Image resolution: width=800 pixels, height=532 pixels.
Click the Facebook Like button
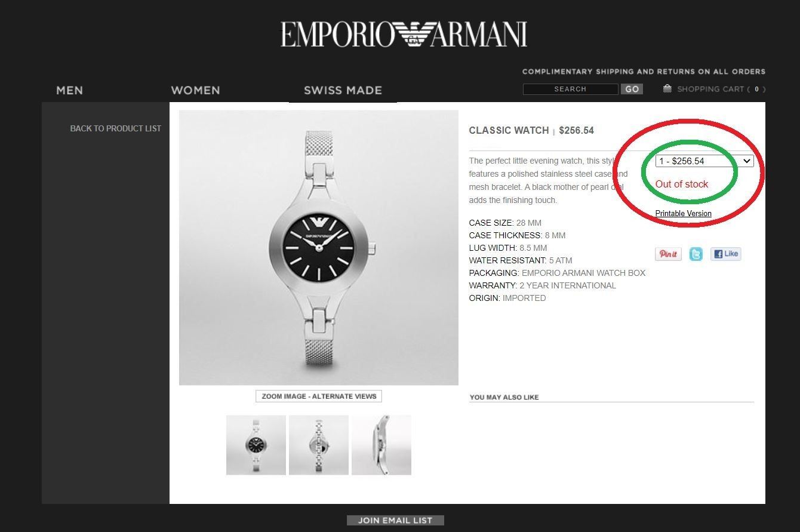(x=725, y=254)
